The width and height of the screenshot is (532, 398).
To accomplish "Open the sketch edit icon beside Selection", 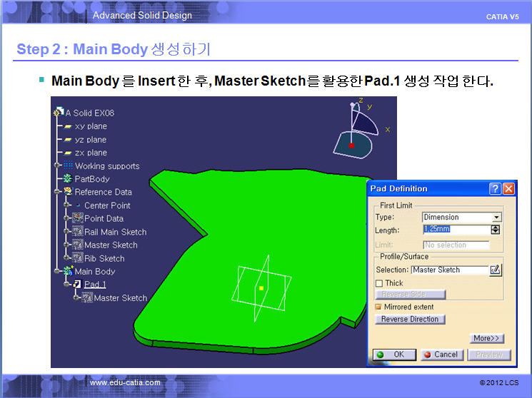I will click(496, 270).
